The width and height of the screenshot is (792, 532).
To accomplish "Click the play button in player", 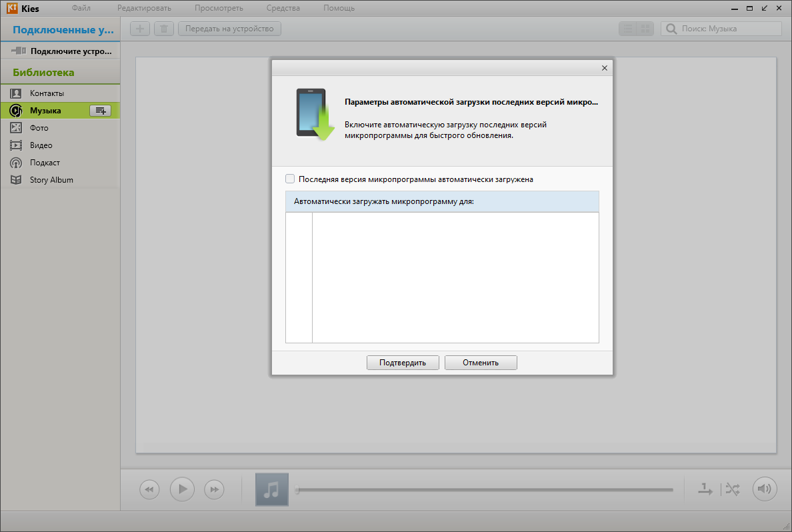I will 183,489.
